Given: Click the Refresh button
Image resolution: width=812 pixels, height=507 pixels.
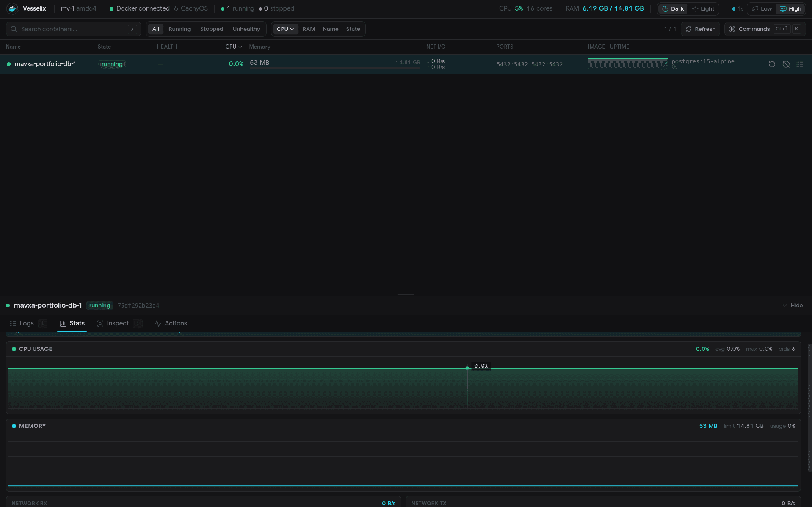Looking at the screenshot, I should click(x=700, y=29).
